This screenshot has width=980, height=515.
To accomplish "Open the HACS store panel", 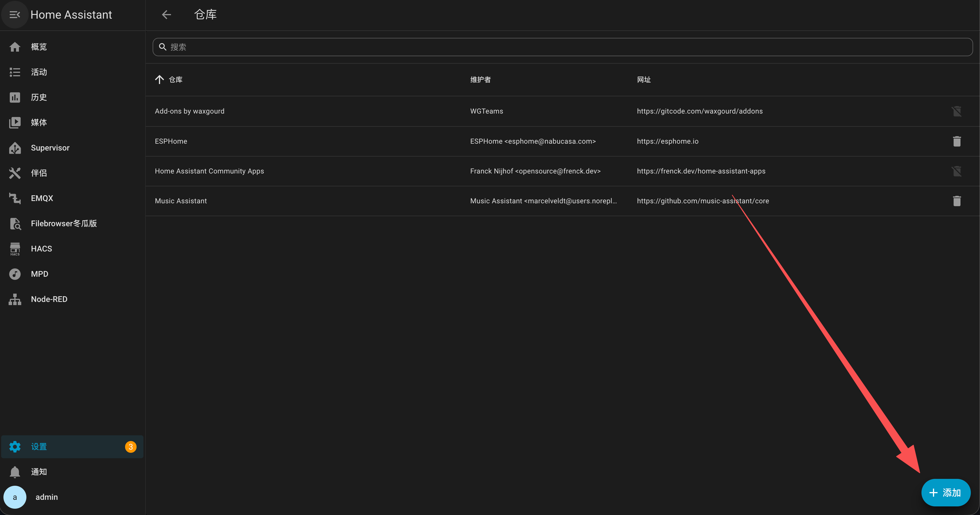I will coord(72,249).
